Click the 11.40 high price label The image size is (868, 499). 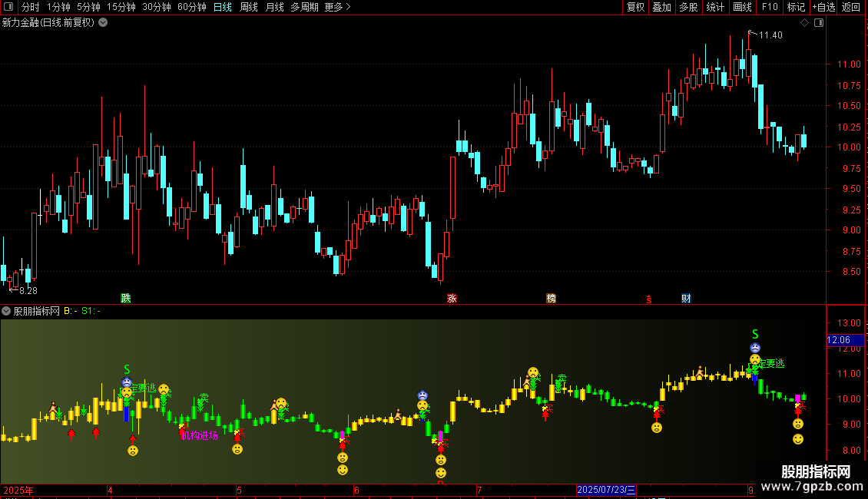770,35
